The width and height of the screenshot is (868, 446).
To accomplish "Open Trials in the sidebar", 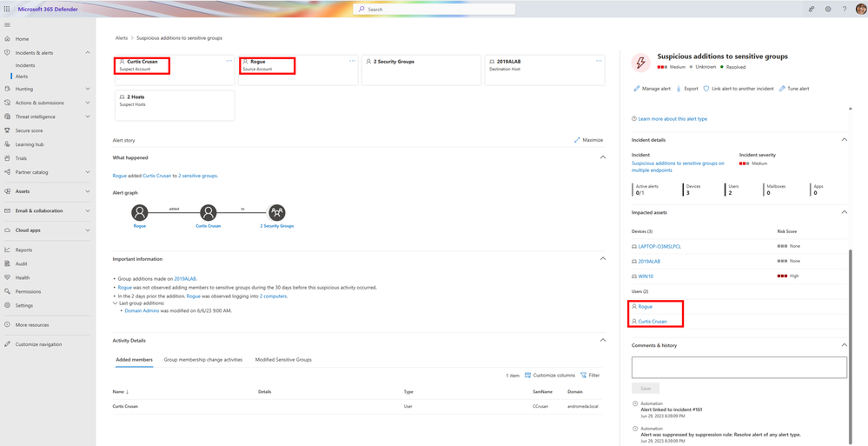I will (21, 158).
